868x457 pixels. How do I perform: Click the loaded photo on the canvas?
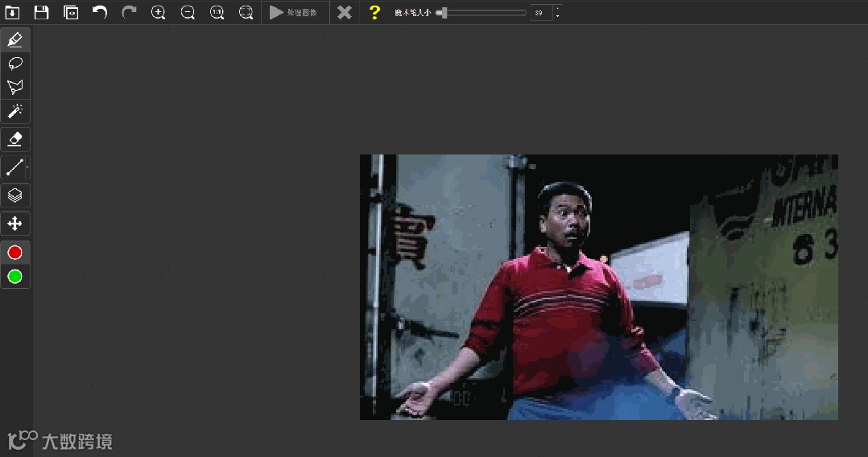[599, 287]
